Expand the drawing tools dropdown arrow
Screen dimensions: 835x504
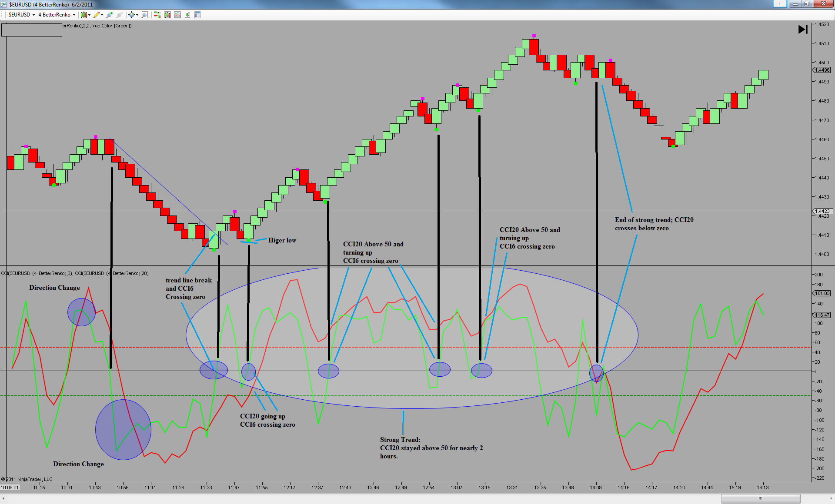102,15
